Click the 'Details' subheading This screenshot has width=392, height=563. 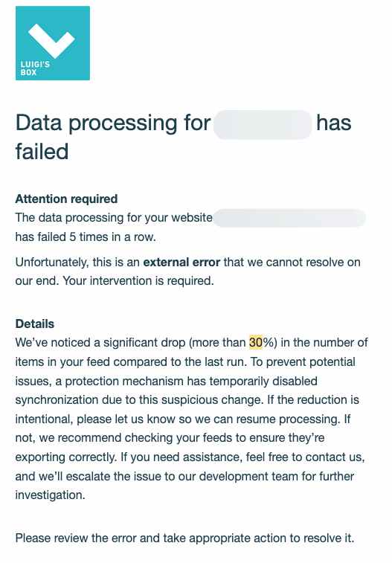35,324
